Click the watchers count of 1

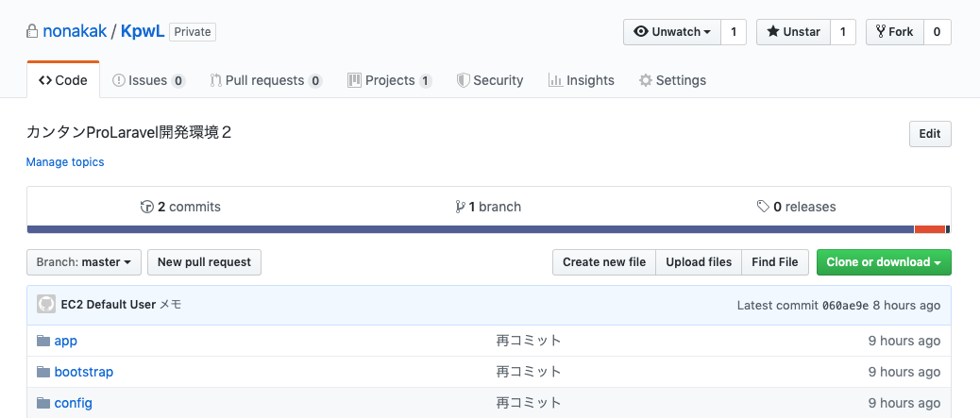(x=734, y=32)
